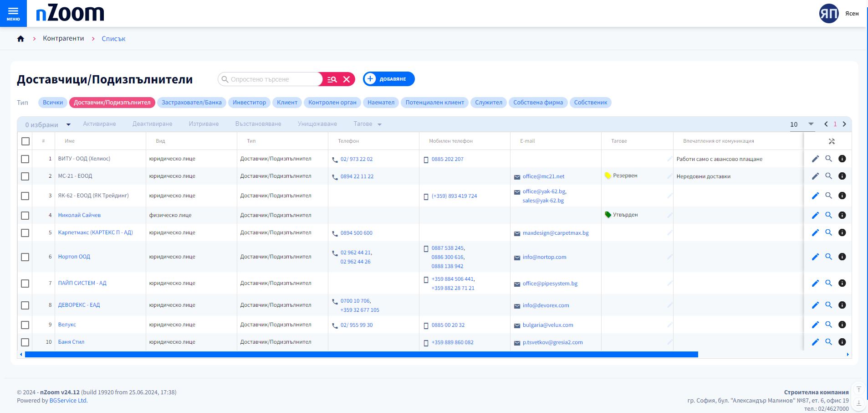The height and width of the screenshot is (413, 868).
Task: Open advanced search filter icon
Action: 332,79
